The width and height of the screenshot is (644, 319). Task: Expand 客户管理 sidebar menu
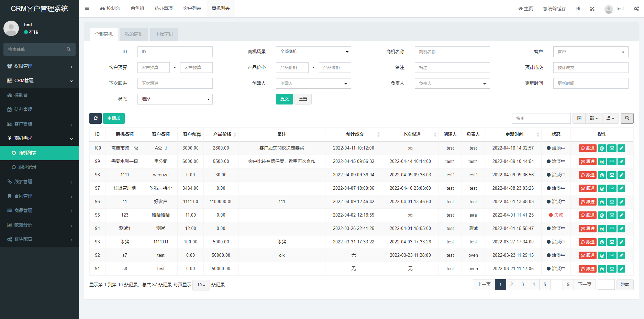click(x=40, y=124)
